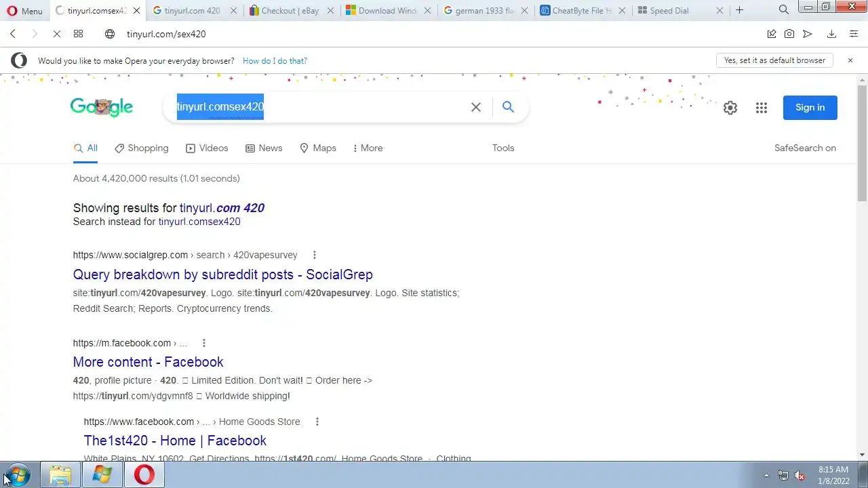Viewport: 868px width, 488px height.
Task: Close the Checkout | eBay tab
Action: coord(330,11)
